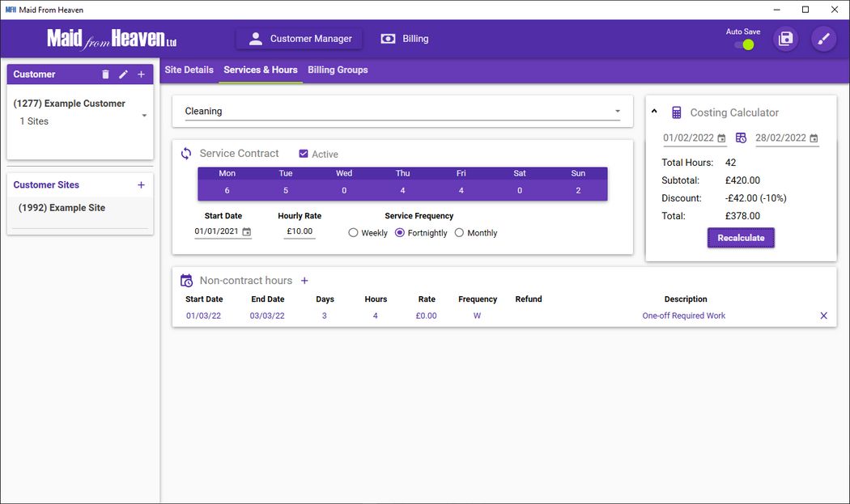Screen dimensions: 850x504
Task: Edit customer with the pencil icon
Action: tap(123, 74)
